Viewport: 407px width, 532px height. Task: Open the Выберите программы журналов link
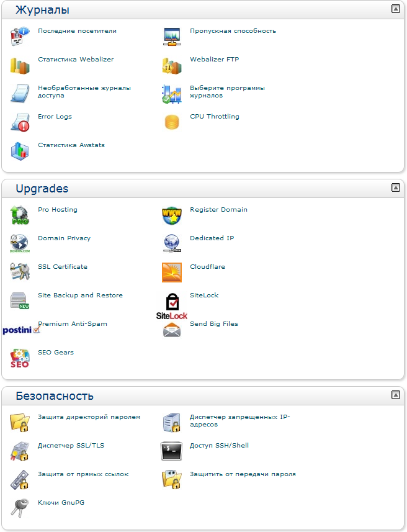coord(227,92)
